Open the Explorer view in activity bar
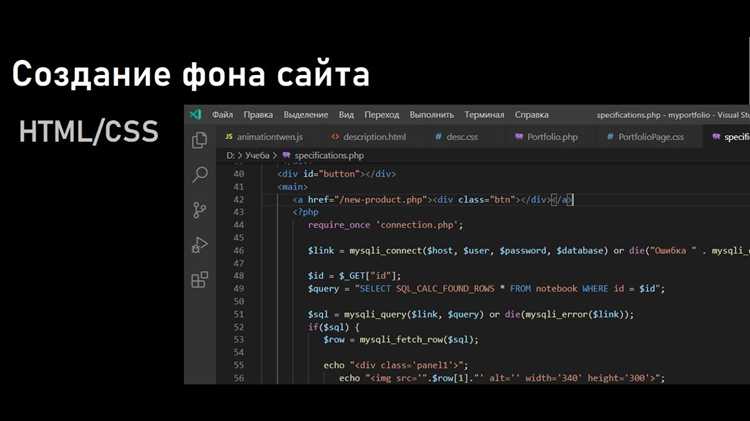This screenshot has height=421, width=750. pos(199,140)
